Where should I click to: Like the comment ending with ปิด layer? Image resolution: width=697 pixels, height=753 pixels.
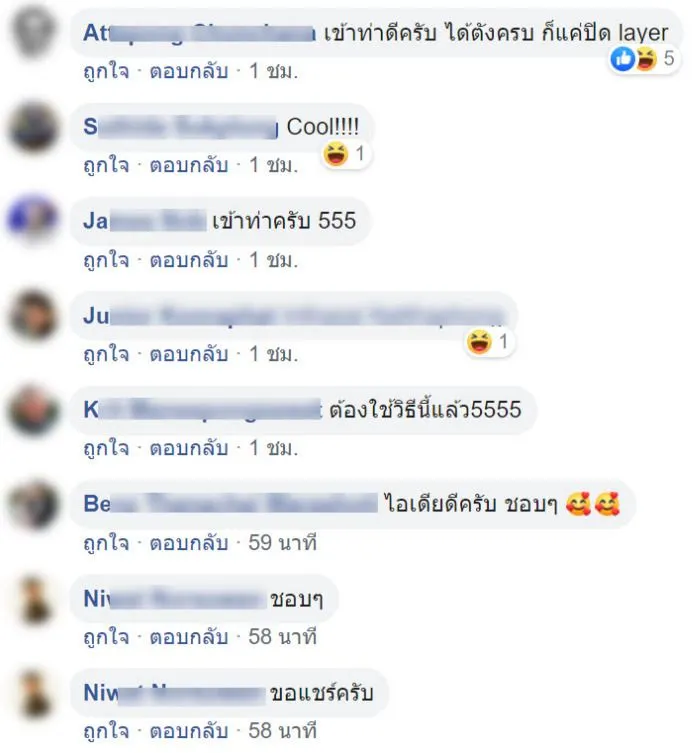106,72
